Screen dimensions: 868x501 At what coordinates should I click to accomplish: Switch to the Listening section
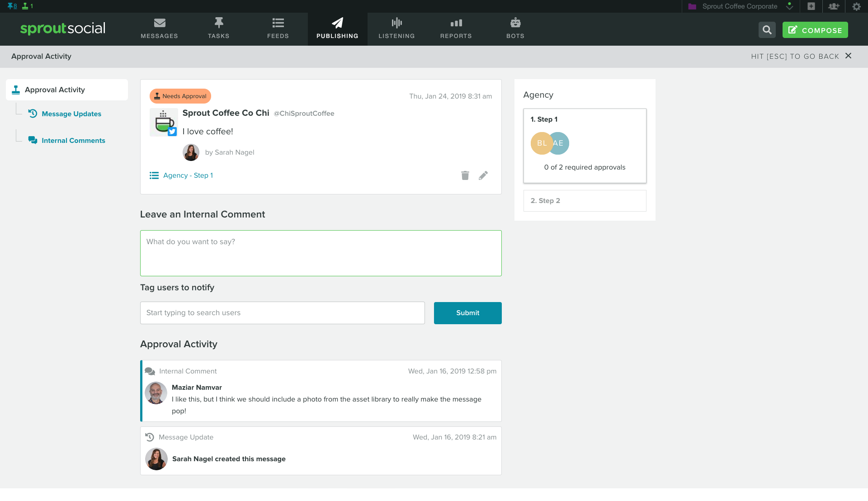click(x=396, y=29)
